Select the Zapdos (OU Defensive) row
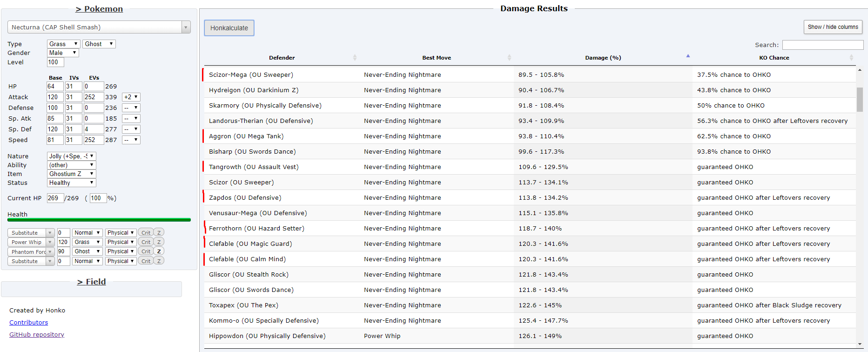The image size is (868, 352). [x=530, y=197]
